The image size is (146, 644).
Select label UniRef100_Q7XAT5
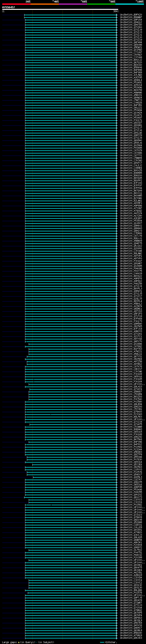pyautogui.click(x=131, y=424)
